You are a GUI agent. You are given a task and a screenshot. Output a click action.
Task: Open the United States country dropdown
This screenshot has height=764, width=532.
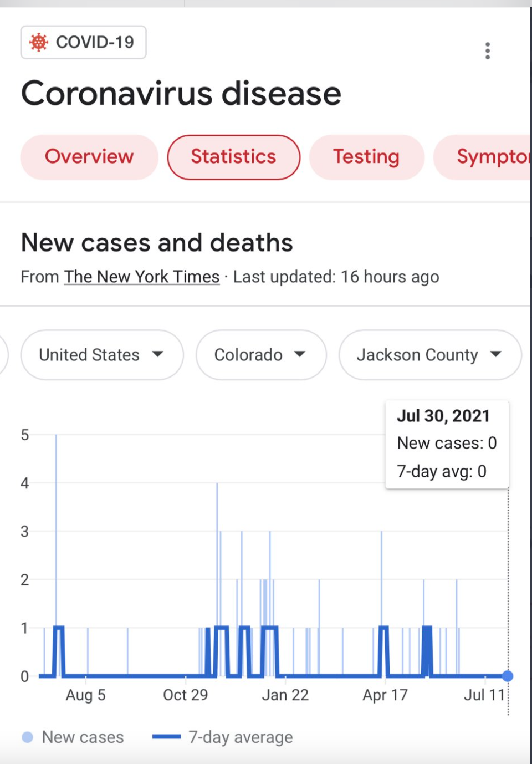click(x=102, y=355)
